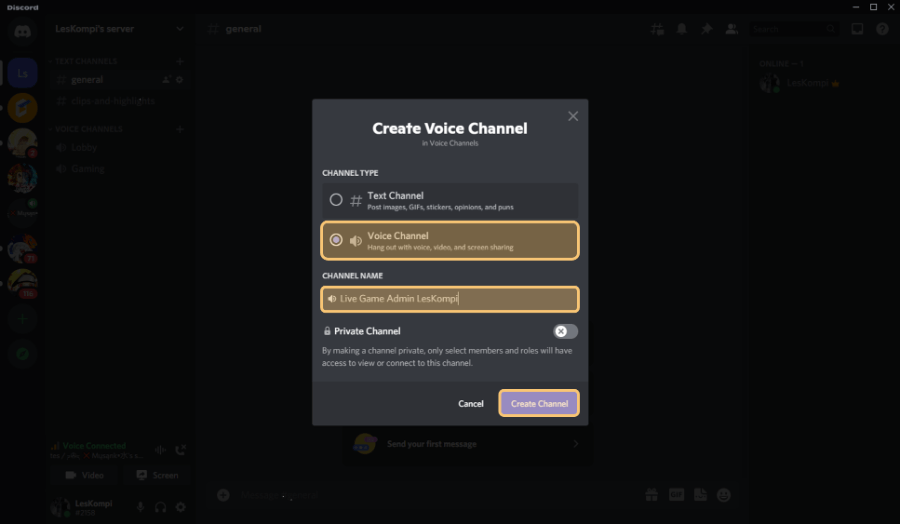
Task: Open the Inbox icon
Action: (x=857, y=29)
